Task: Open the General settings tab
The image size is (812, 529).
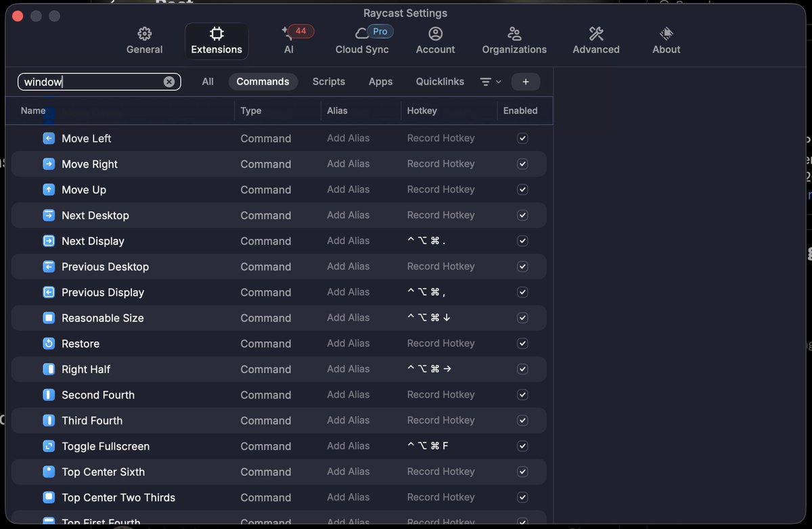Action: [x=145, y=41]
